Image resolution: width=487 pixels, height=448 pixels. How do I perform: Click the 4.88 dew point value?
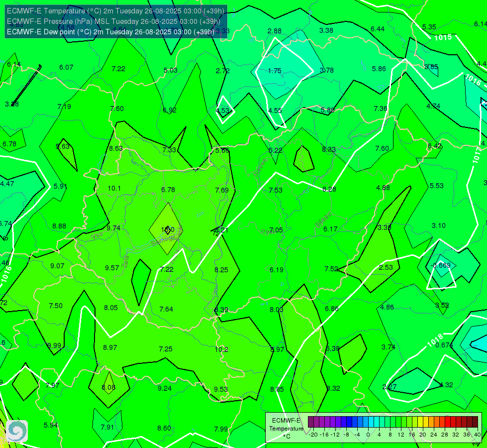(383, 188)
